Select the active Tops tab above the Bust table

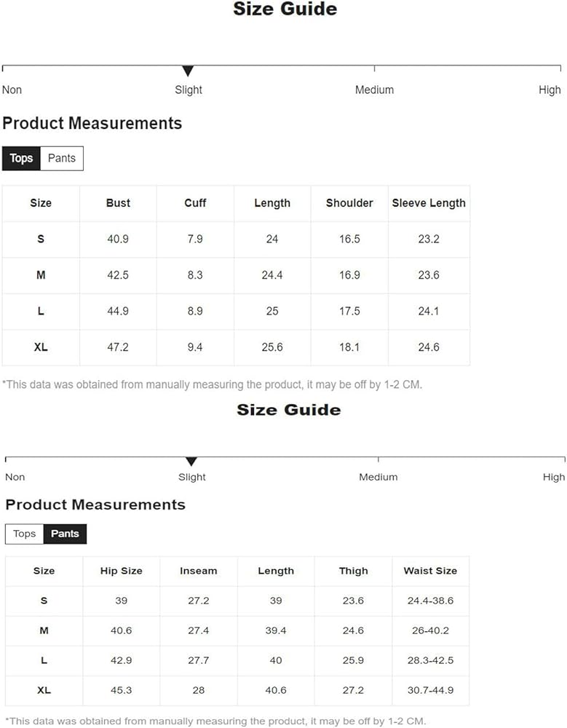tap(21, 158)
